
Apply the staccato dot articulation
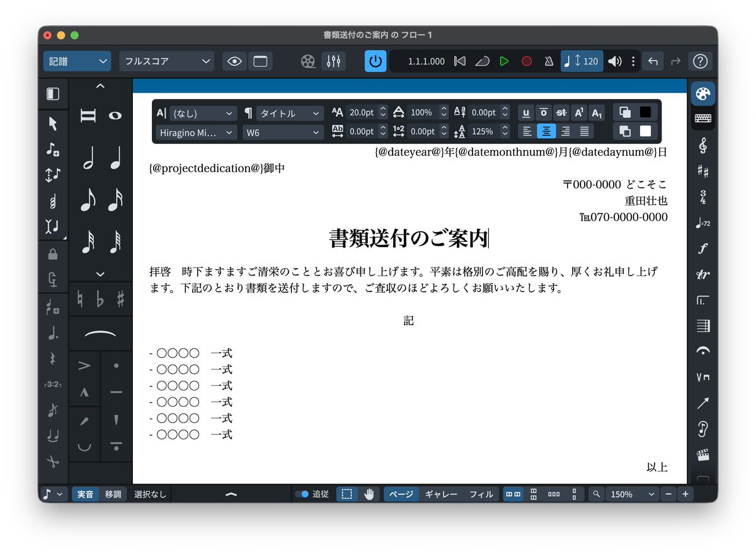[116, 366]
